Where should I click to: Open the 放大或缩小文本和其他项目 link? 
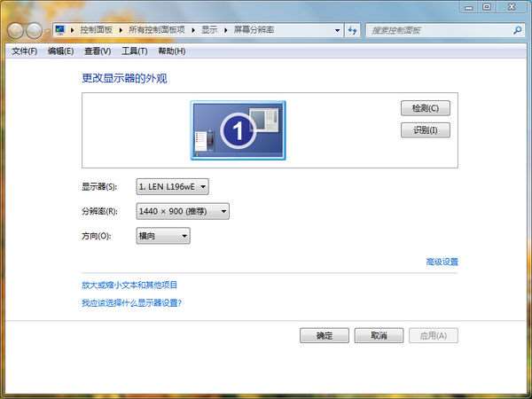pyautogui.click(x=129, y=285)
